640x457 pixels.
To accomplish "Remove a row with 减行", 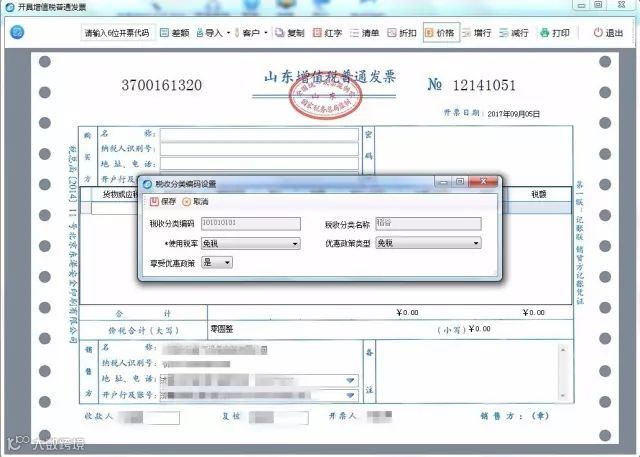I will coord(514,33).
